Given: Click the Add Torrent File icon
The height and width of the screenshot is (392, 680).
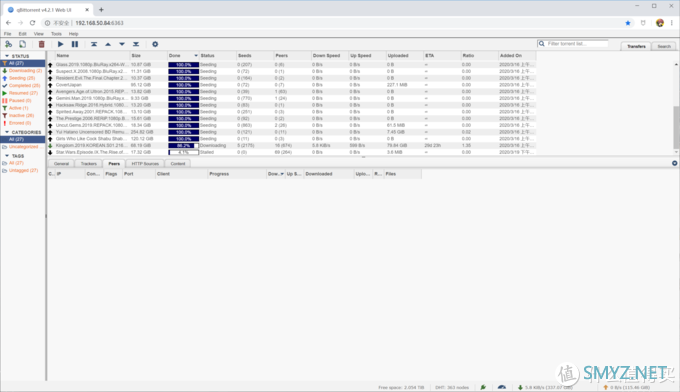Looking at the screenshot, I should coord(23,44).
